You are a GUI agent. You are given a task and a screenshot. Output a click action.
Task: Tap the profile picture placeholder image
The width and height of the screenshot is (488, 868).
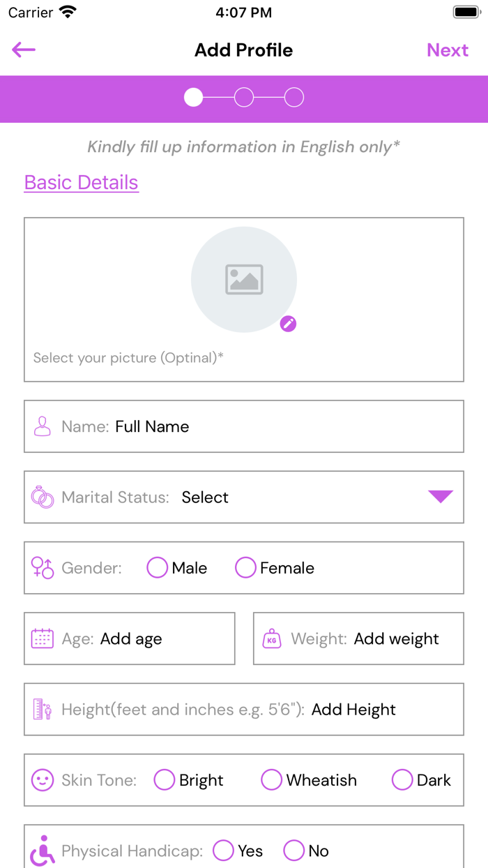pos(244,279)
